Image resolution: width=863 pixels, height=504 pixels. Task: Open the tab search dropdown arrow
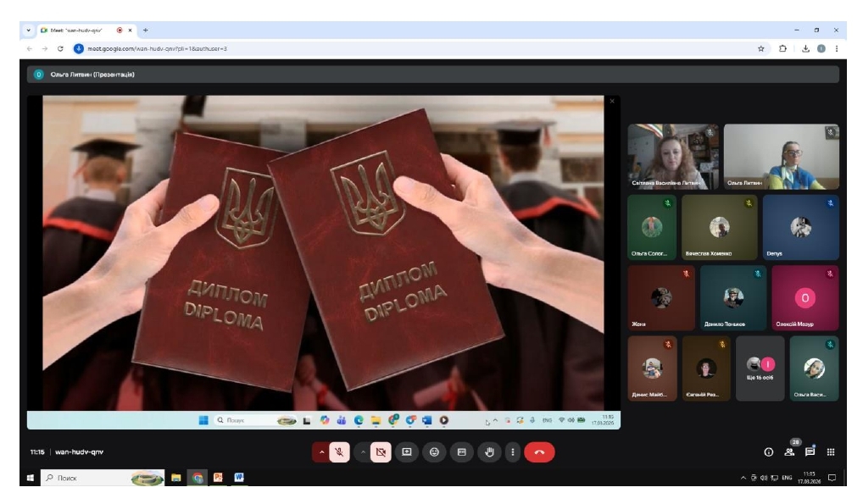coord(28,30)
